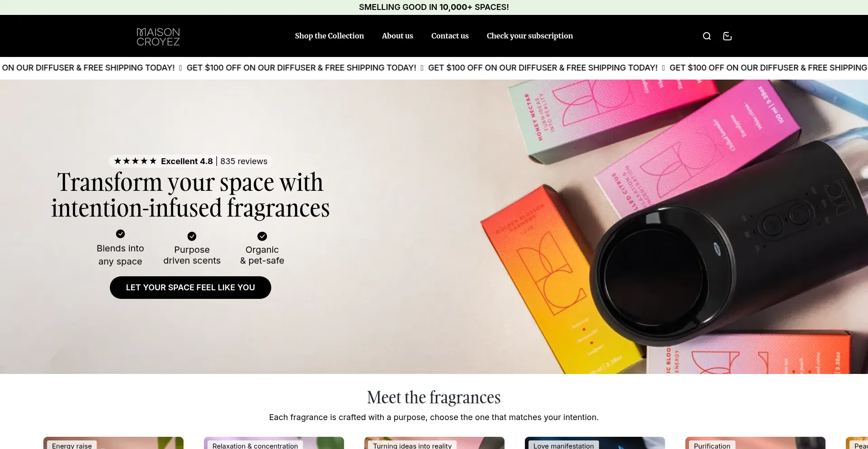Open the Contact us page
868x449 pixels.
(450, 36)
